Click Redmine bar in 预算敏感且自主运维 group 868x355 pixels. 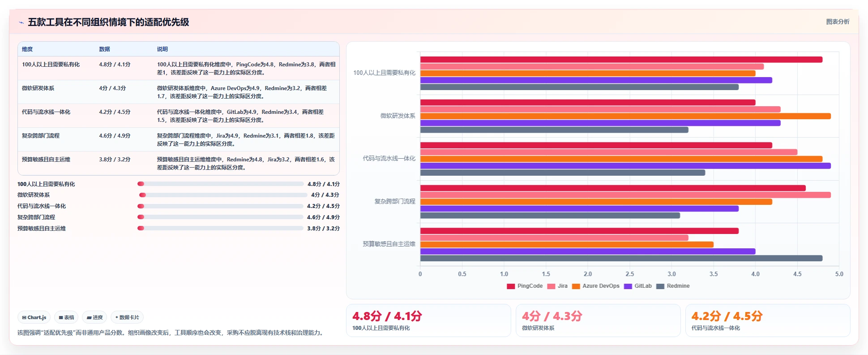tap(621, 258)
